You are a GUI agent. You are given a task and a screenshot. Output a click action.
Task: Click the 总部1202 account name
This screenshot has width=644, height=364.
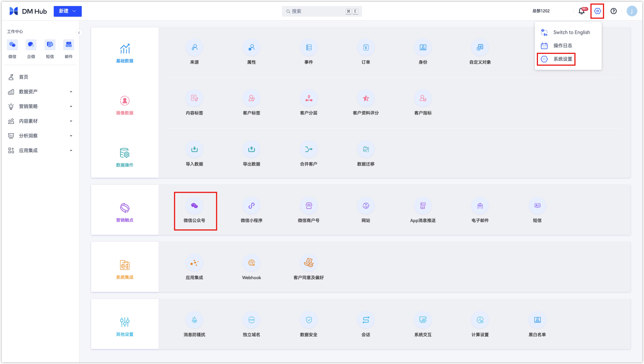point(541,11)
